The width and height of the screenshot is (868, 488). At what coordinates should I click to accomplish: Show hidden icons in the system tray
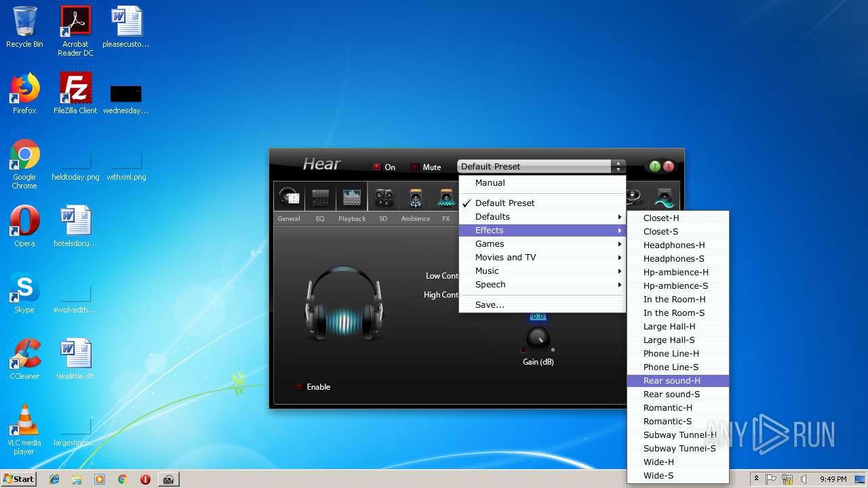tap(756, 479)
